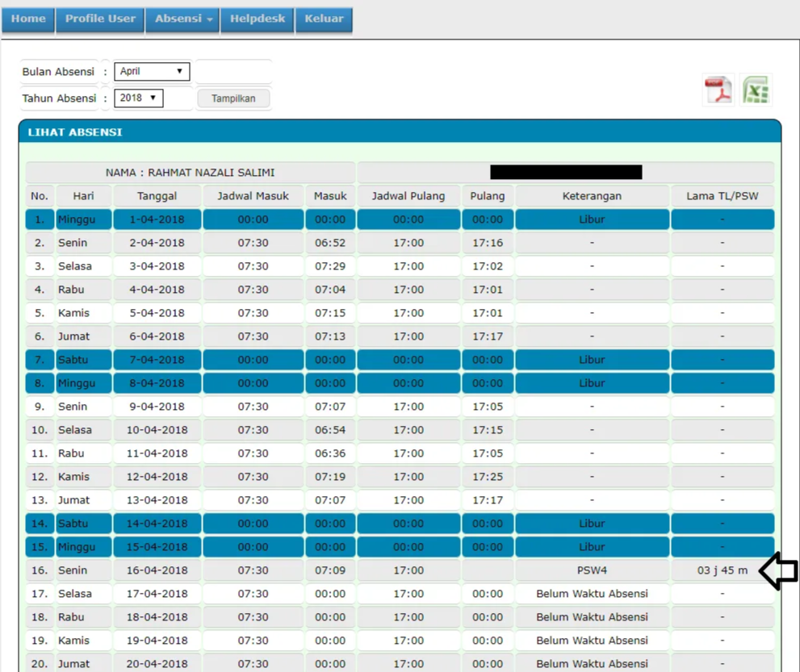Click the black left-pointing arrow

pos(778,570)
